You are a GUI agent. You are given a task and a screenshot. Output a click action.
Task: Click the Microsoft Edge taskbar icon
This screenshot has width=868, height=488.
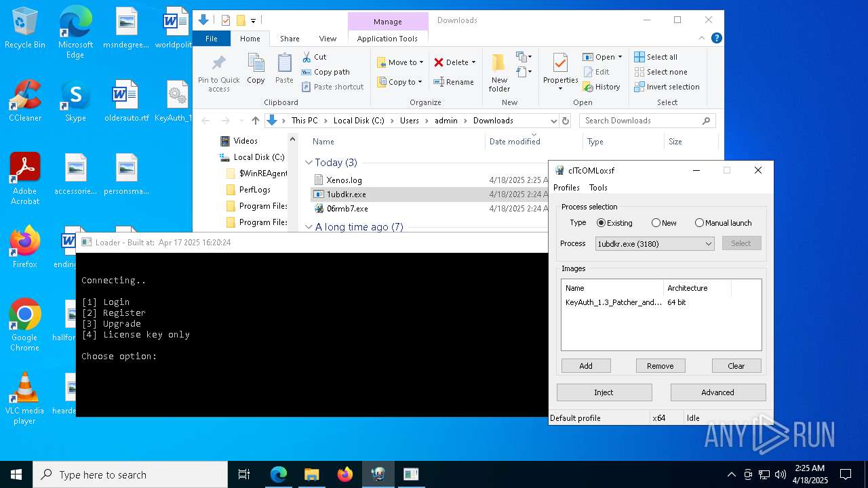(x=279, y=474)
